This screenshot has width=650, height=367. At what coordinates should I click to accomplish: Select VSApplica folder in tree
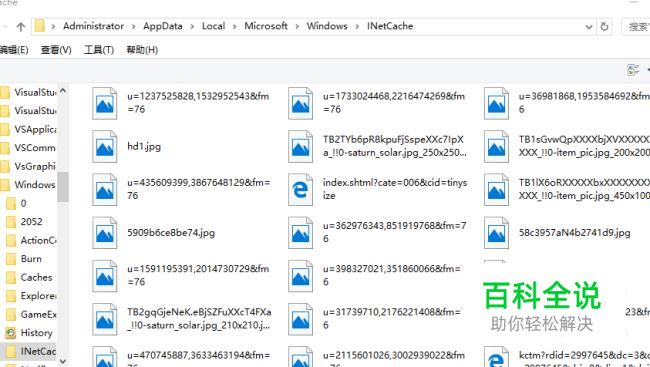28,129
